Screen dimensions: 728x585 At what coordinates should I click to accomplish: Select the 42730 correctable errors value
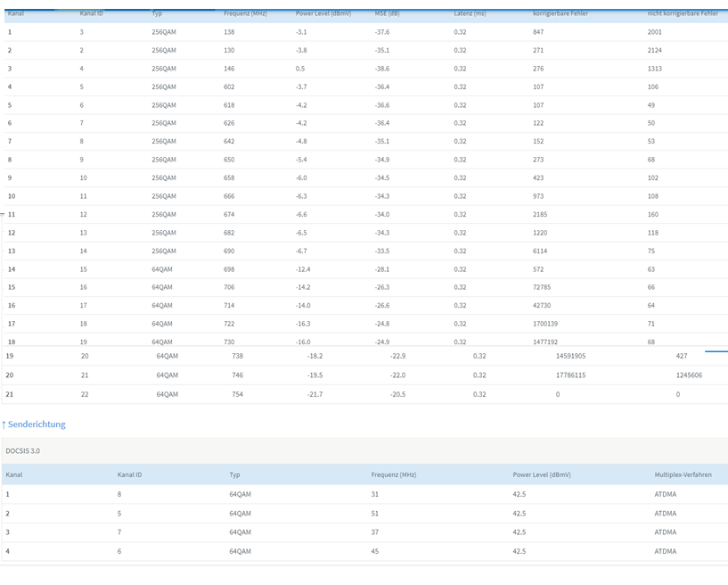pyautogui.click(x=542, y=305)
